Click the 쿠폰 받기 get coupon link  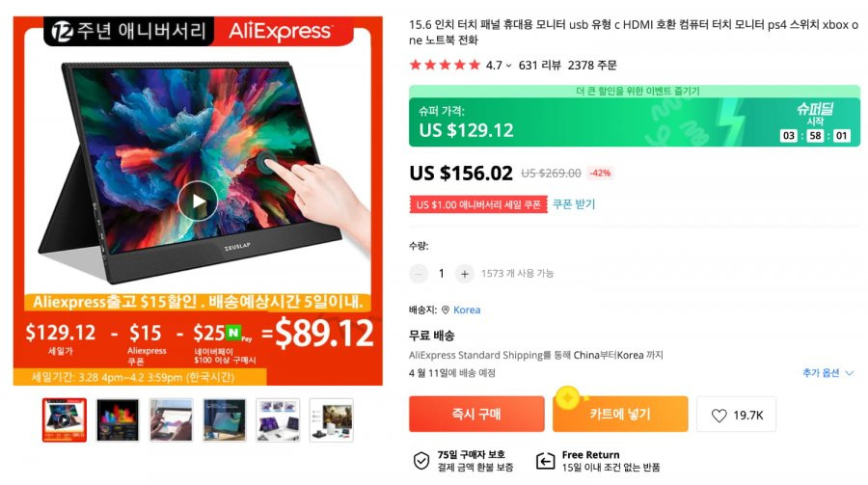tap(574, 204)
